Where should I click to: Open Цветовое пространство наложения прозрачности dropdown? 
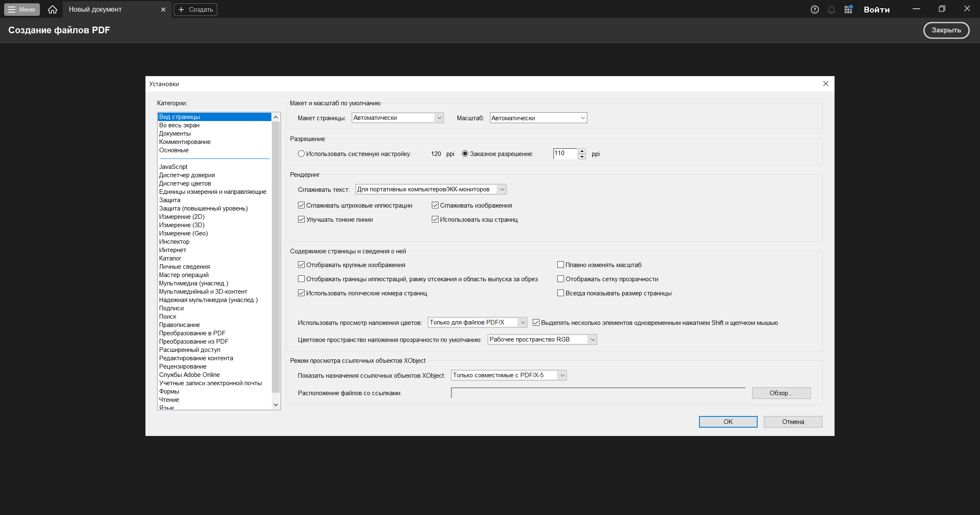tap(542, 339)
